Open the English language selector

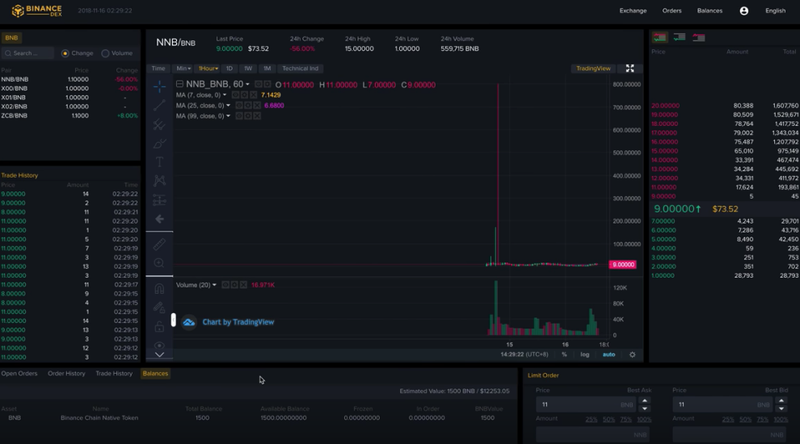[x=775, y=11]
